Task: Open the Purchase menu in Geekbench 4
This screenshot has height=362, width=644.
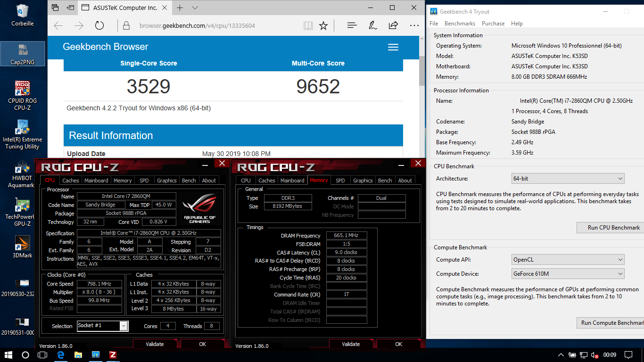Action: tap(493, 24)
